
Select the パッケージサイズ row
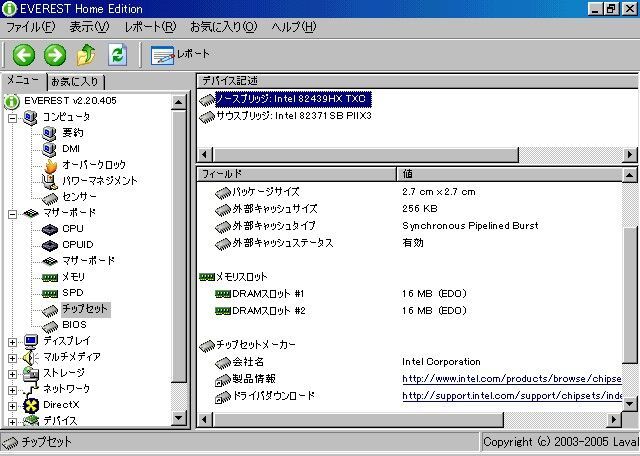tap(410, 191)
